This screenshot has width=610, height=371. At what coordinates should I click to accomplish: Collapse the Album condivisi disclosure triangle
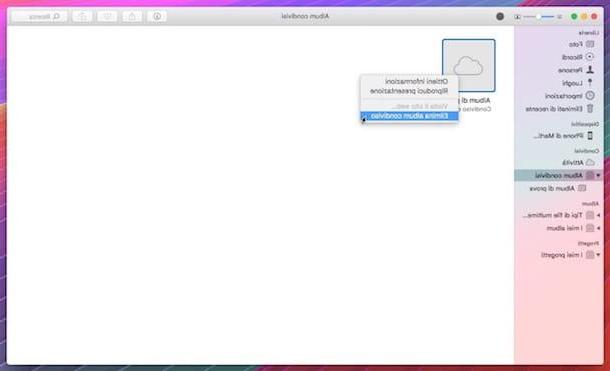click(598, 175)
